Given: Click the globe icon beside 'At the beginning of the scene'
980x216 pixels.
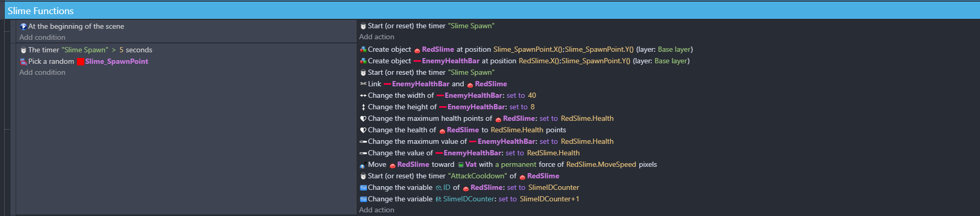Looking at the screenshot, I should (x=23, y=27).
